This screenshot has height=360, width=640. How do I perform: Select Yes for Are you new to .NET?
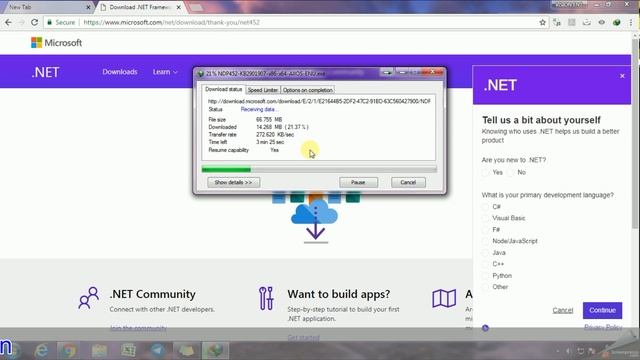click(485, 173)
